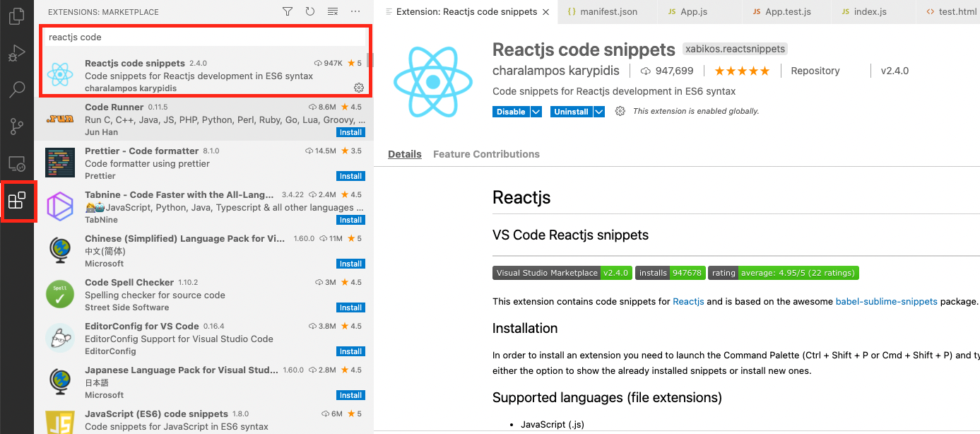Select Chinese Language Pack globe icon

60,250
